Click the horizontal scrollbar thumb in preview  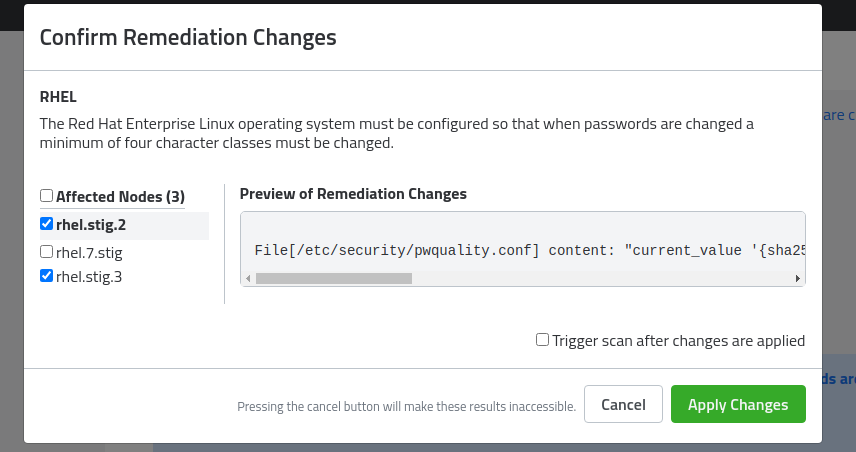pyautogui.click(x=334, y=278)
